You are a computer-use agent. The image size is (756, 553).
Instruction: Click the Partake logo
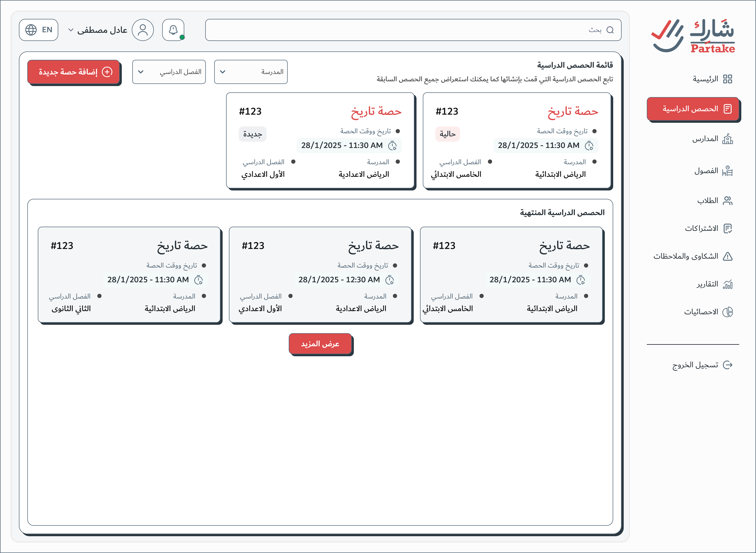(693, 36)
